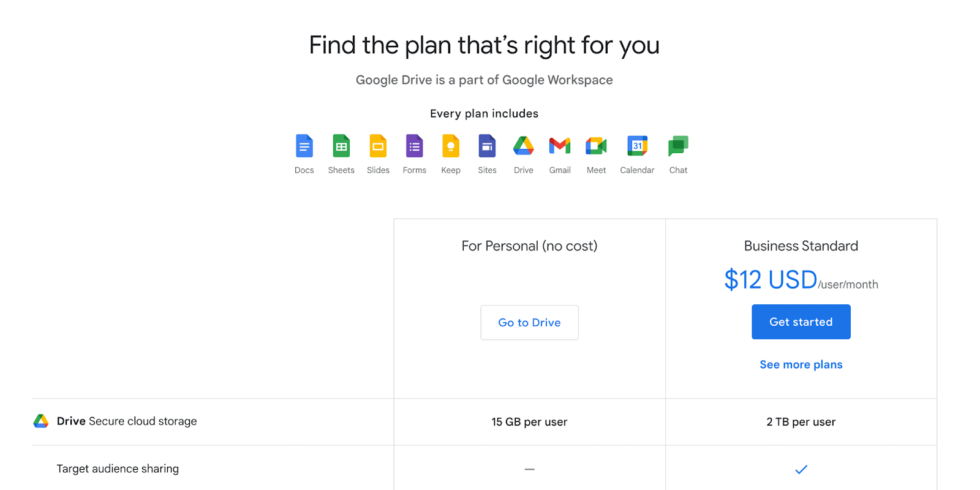This screenshot has height=490, width=980.
Task: Select the Forms icon
Action: click(414, 146)
